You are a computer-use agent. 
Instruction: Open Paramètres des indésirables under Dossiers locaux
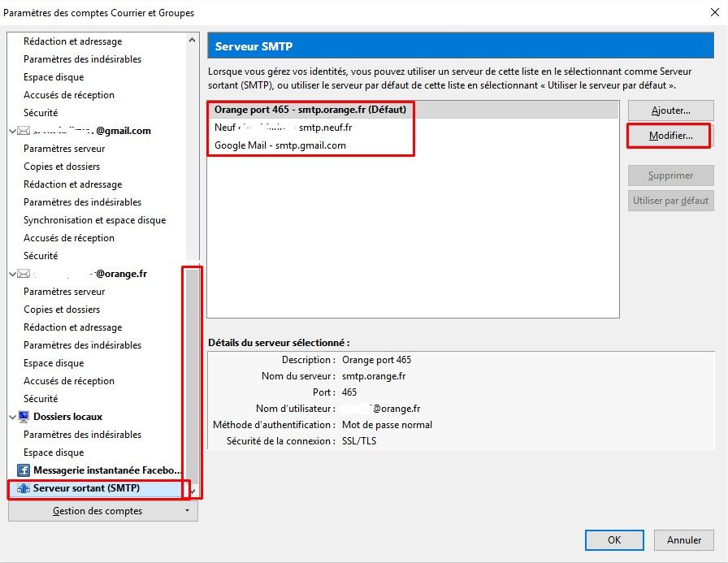[81, 434]
